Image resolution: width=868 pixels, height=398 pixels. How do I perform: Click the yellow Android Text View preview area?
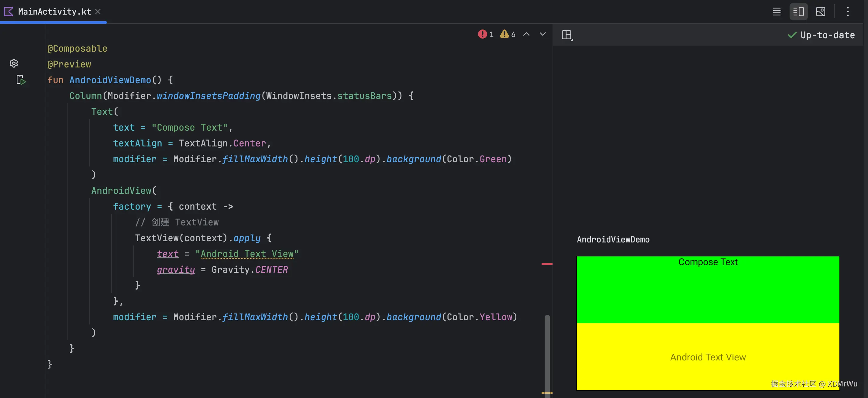point(708,357)
